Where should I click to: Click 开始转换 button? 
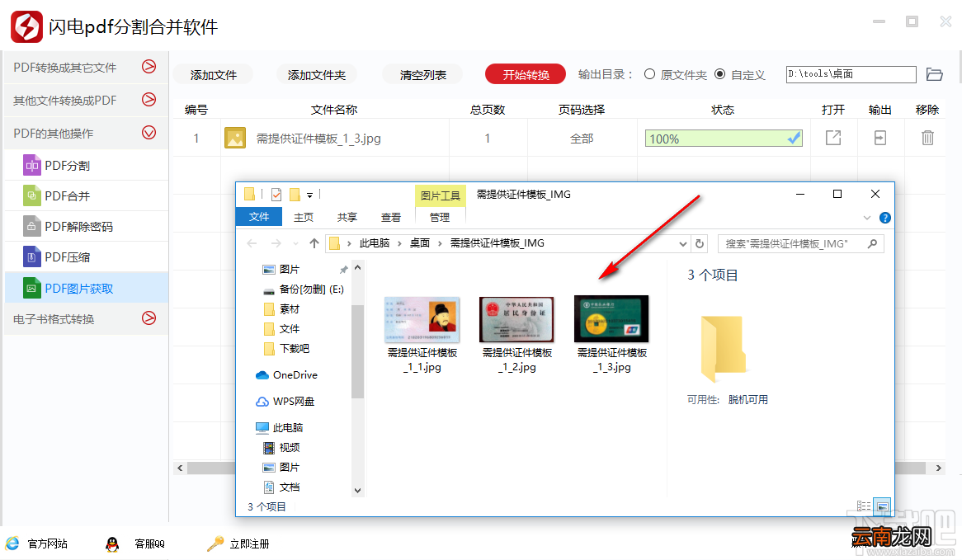526,75
